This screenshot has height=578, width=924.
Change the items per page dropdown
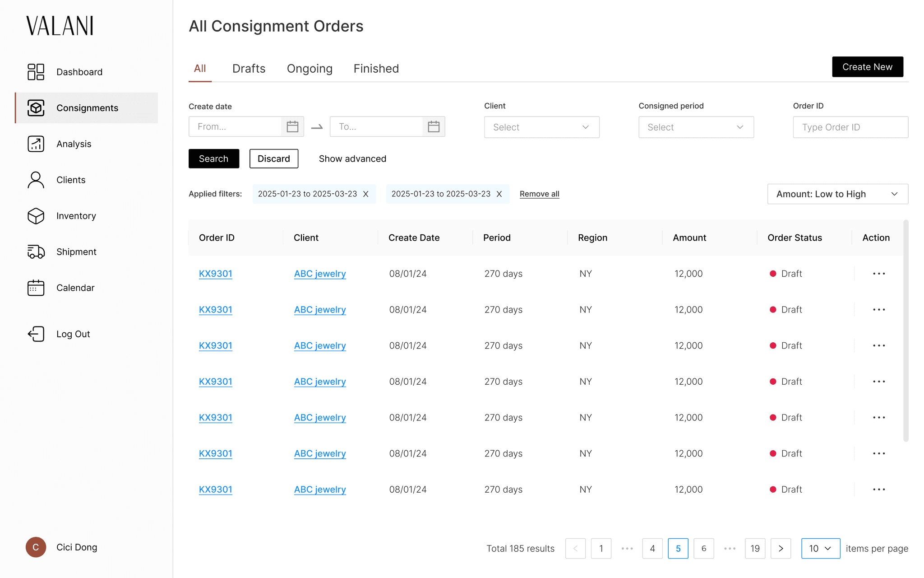point(820,549)
